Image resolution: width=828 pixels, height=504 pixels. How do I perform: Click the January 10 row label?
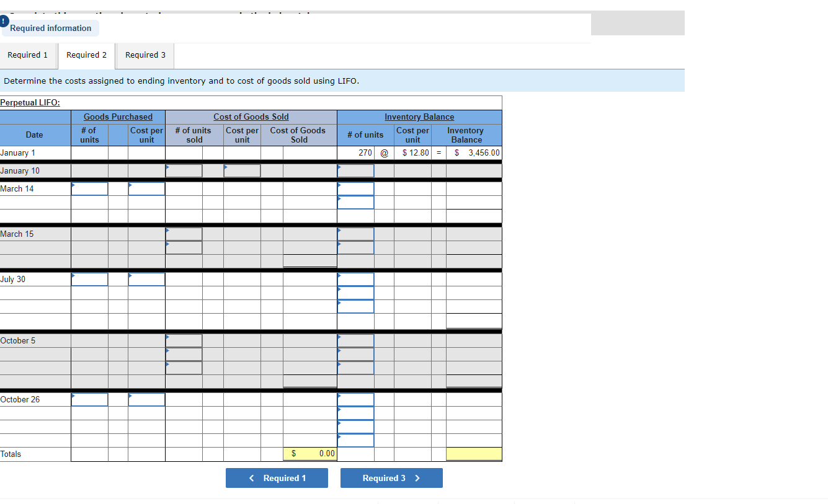pyautogui.click(x=20, y=170)
